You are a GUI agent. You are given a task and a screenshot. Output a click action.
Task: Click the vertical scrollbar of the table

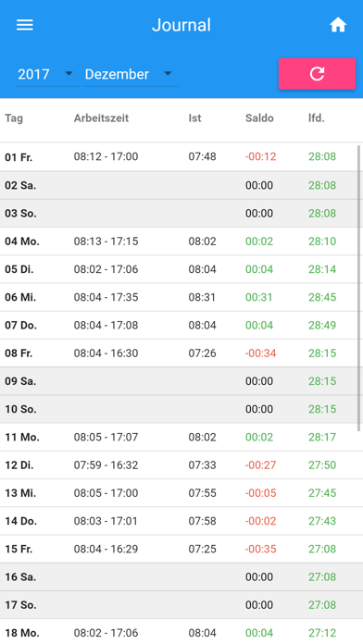coord(359,288)
